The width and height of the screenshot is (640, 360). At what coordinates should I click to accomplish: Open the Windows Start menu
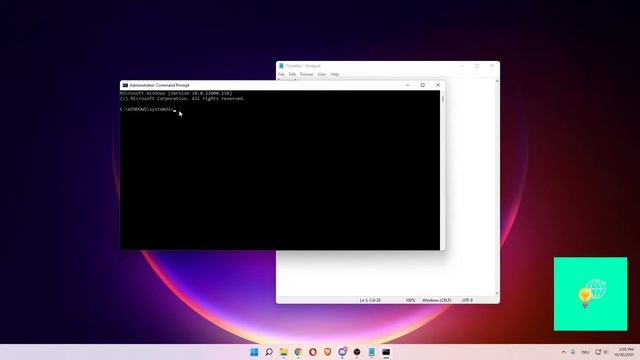click(254, 352)
